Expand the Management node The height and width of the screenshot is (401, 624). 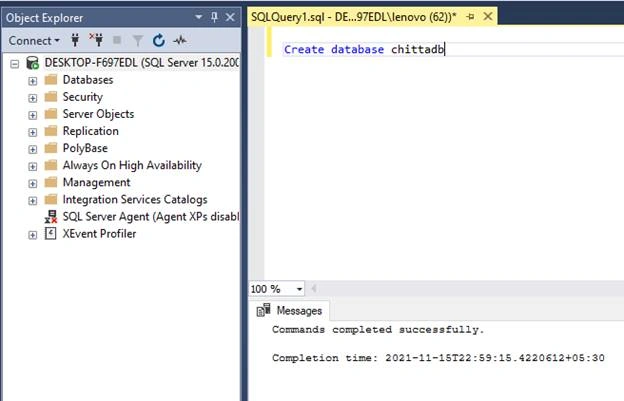click(33, 184)
